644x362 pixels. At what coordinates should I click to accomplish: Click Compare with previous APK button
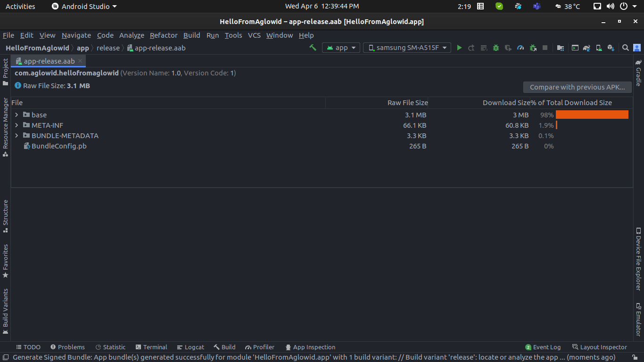point(577,87)
